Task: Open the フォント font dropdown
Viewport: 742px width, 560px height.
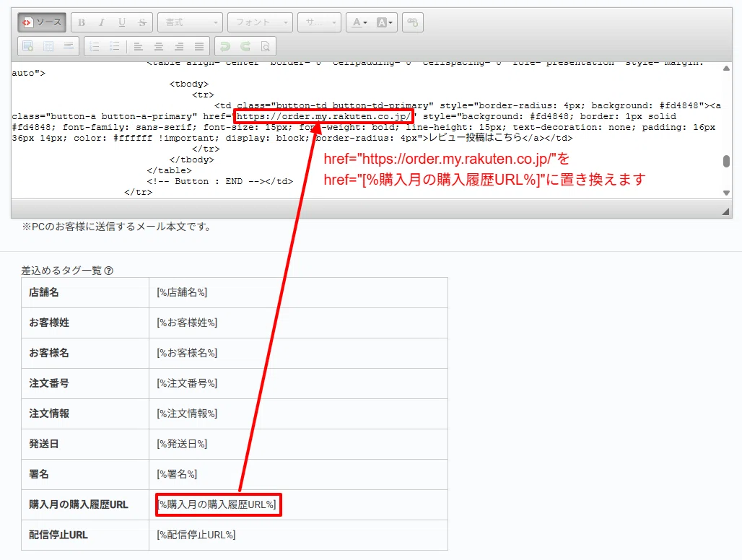Action: coord(261,22)
